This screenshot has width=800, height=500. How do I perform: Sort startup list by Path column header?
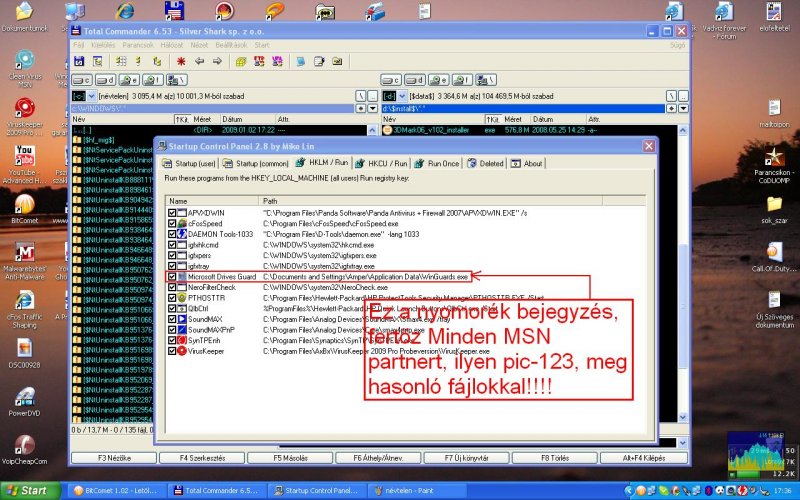pos(431,201)
